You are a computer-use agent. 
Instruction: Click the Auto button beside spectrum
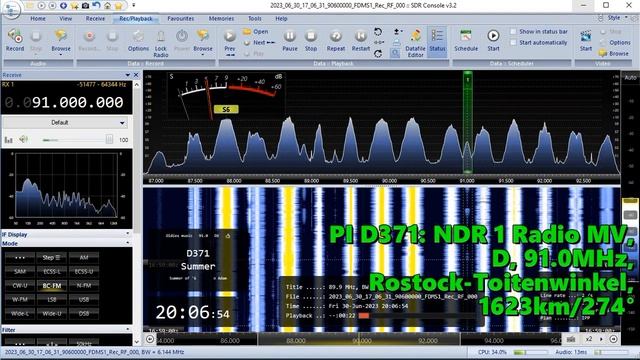pyautogui.click(x=630, y=78)
